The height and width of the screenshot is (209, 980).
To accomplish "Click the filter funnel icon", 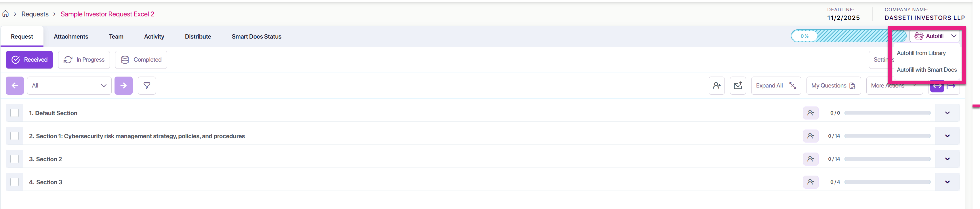I will (147, 85).
